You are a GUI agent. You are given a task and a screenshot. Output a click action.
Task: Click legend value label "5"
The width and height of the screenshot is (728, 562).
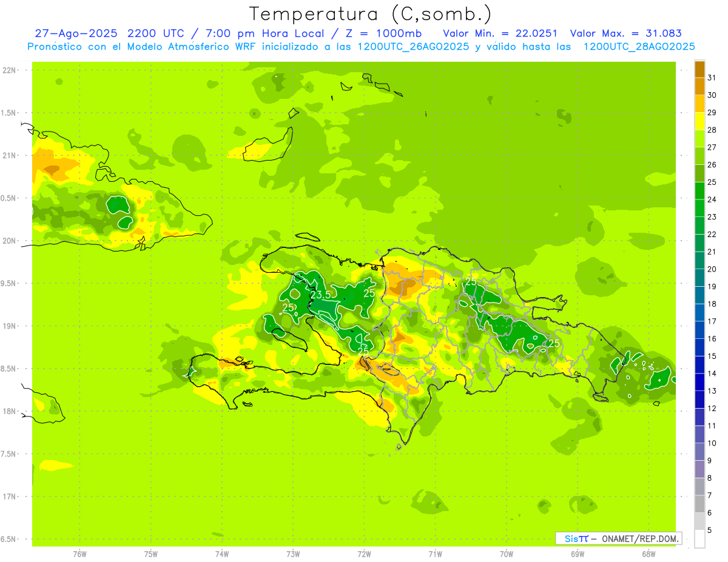click(x=710, y=530)
